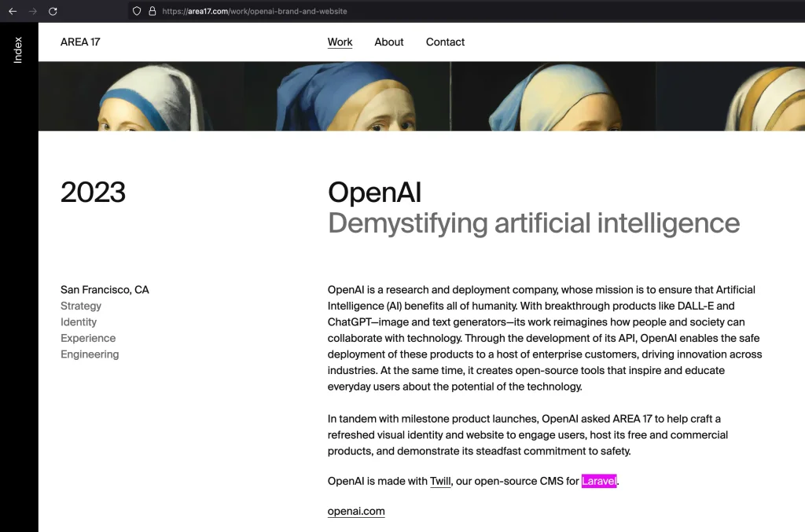Click the Experience list entry
Image resolution: width=805 pixels, height=532 pixels.
point(88,338)
